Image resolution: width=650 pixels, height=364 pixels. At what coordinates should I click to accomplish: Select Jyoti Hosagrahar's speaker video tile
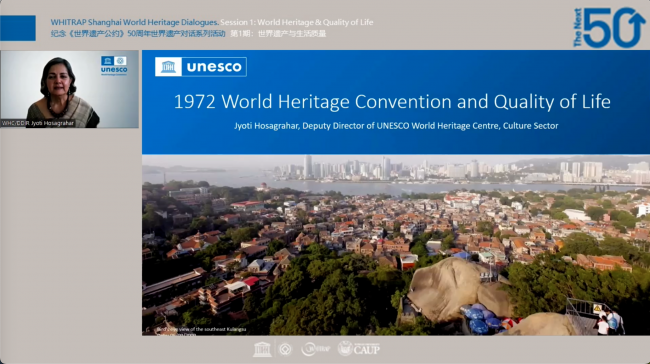(70, 89)
